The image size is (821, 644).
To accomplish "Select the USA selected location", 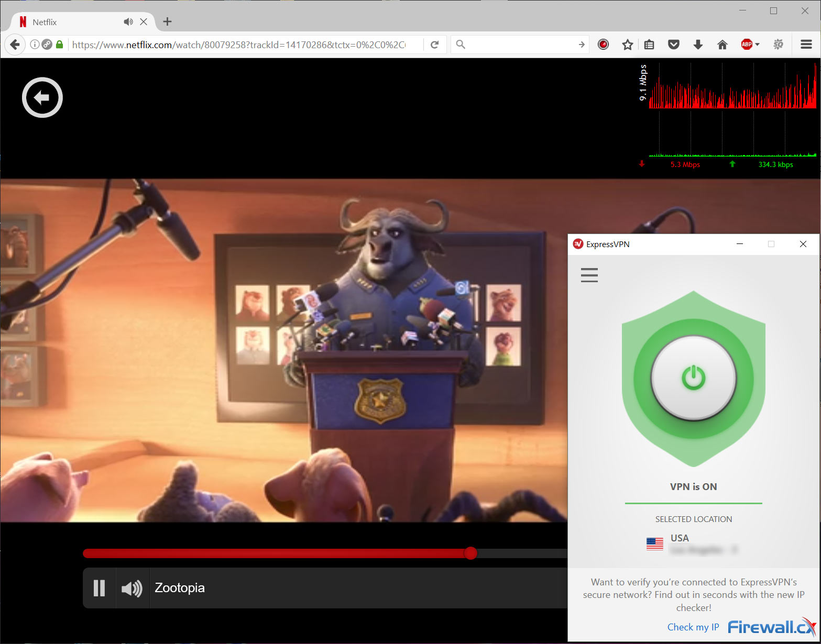I will point(693,544).
